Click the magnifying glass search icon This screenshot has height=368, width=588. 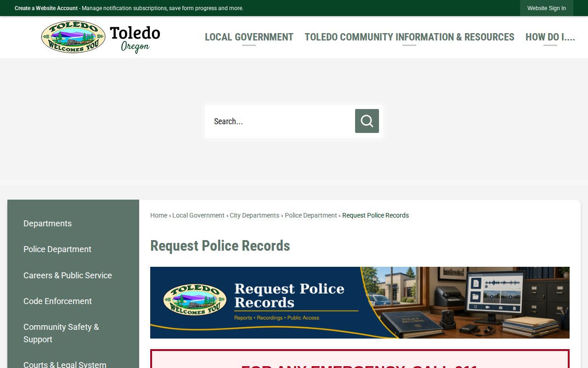367,121
